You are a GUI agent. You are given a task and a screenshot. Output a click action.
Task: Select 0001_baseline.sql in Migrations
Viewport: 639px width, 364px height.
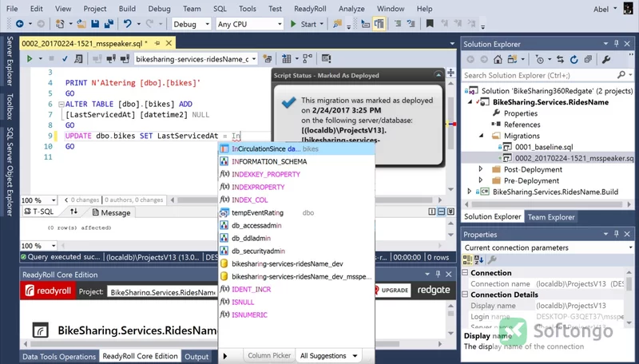click(x=544, y=147)
